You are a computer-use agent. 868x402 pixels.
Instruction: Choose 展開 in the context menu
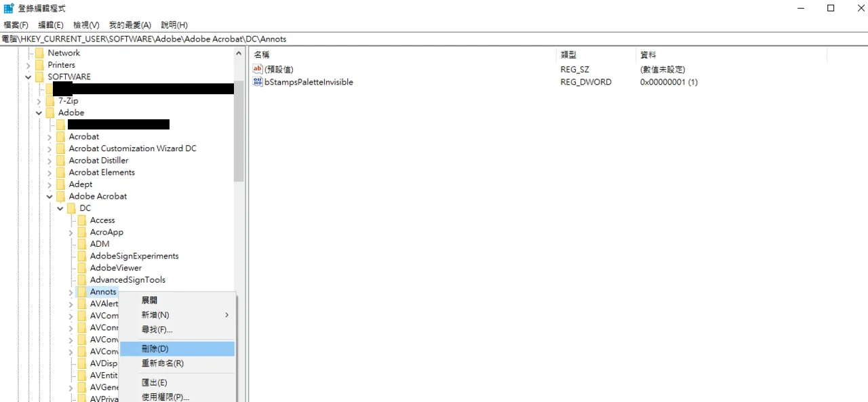178,300
